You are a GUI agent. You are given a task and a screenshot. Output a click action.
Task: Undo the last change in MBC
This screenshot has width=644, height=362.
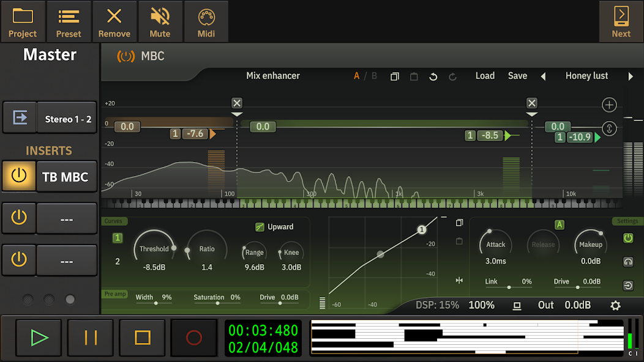pyautogui.click(x=433, y=76)
